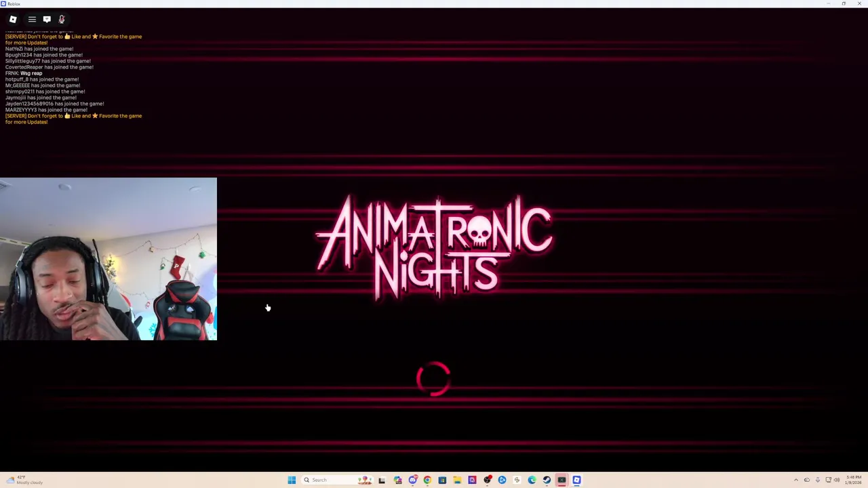The image size is (868, 488).
Task: Open network display tray icon
Action: [828, 480]
